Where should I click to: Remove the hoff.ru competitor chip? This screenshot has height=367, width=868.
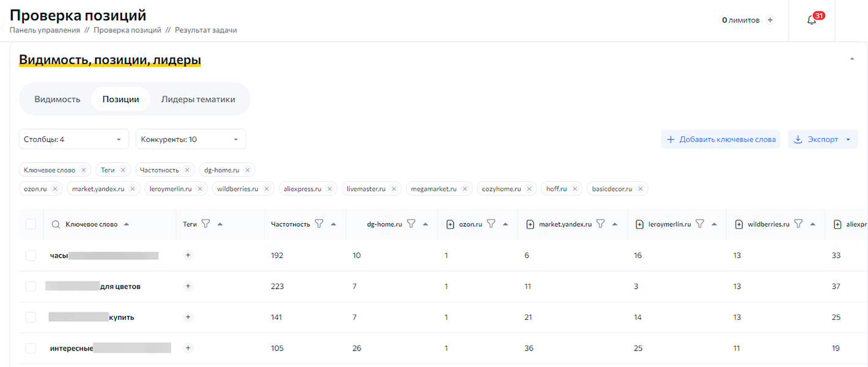click(x=575, y=189)
